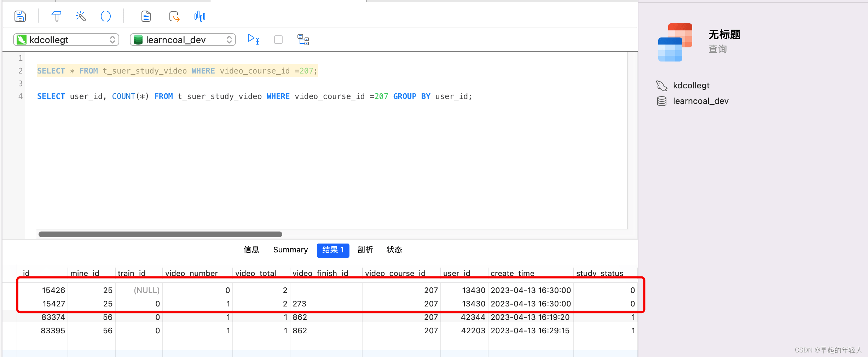
Task: Click the database cylinder icon beside learncoal_dev
Action: click(662, 101)
